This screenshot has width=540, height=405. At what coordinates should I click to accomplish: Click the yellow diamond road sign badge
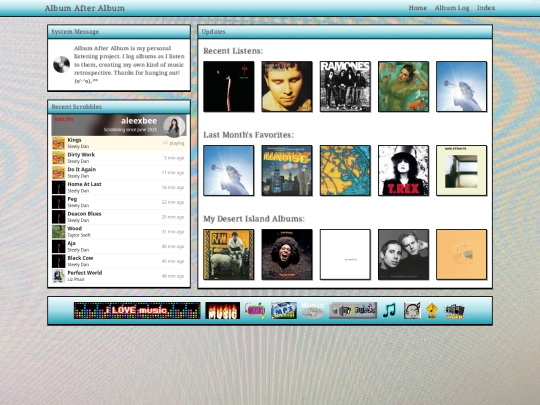432,311
